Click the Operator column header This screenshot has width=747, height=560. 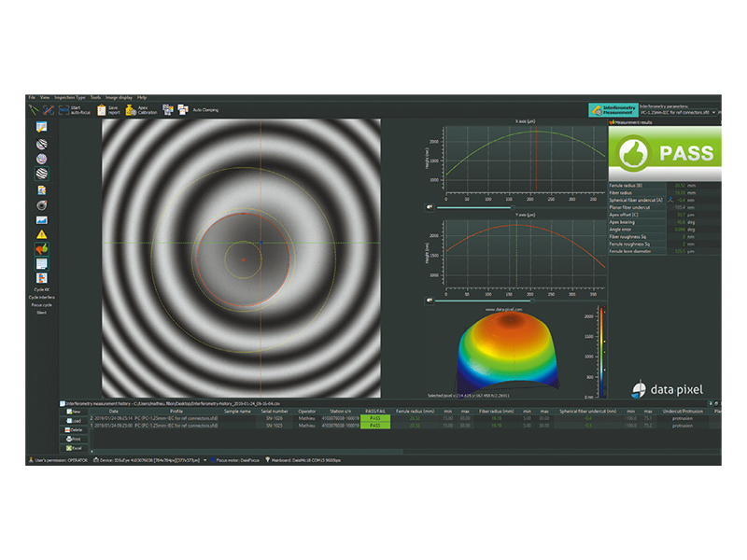click(307, 411)
